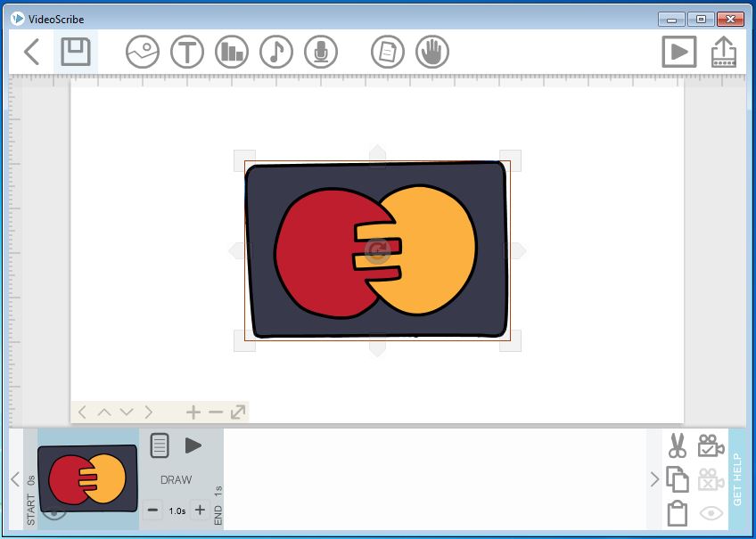Preview the scribe with the play button

(679, 52)
